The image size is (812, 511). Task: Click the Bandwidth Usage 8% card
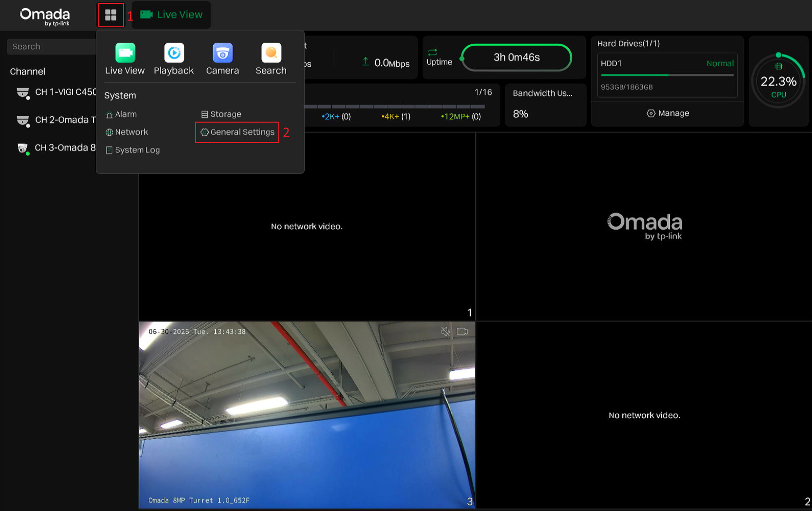coord(545,105)
